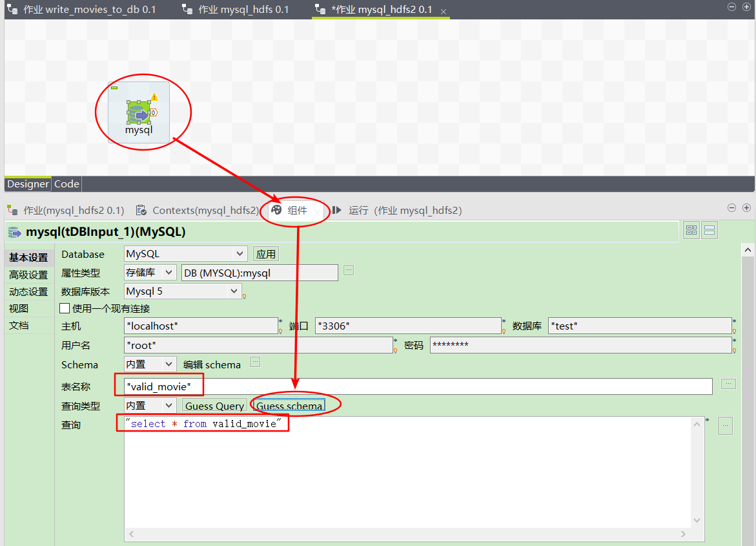Open the edit schema ellipsis button
756x546 pixels.
[x=255, y=362]
